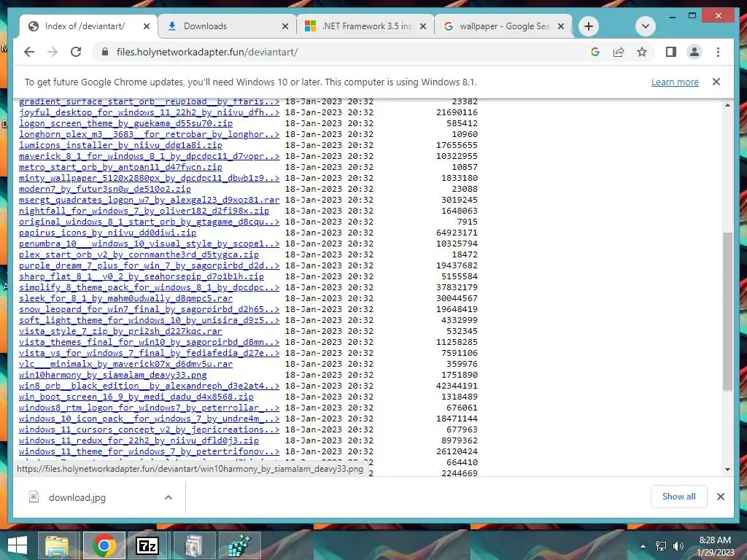Click the Google icon in the address bar

[x=595, y=52]
